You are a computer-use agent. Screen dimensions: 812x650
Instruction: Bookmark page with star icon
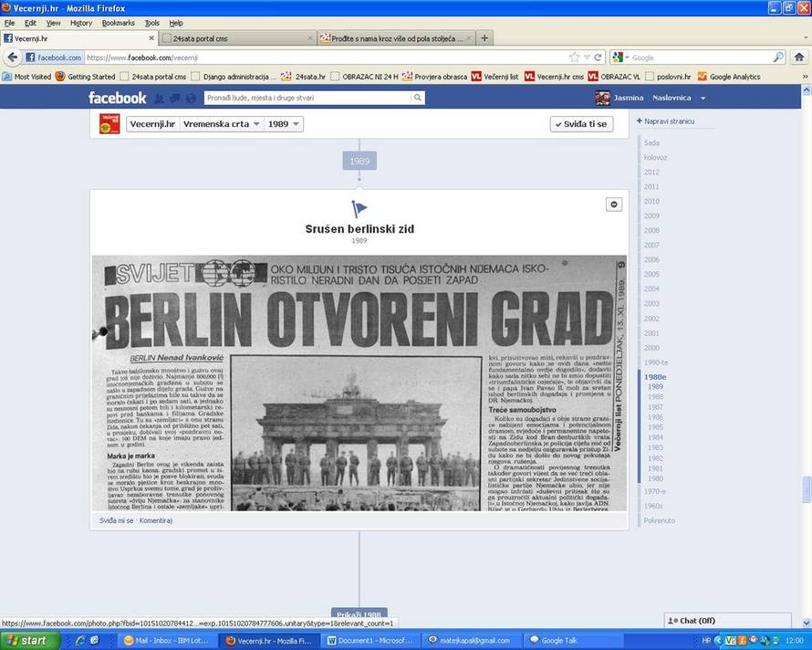click(574, 57)
